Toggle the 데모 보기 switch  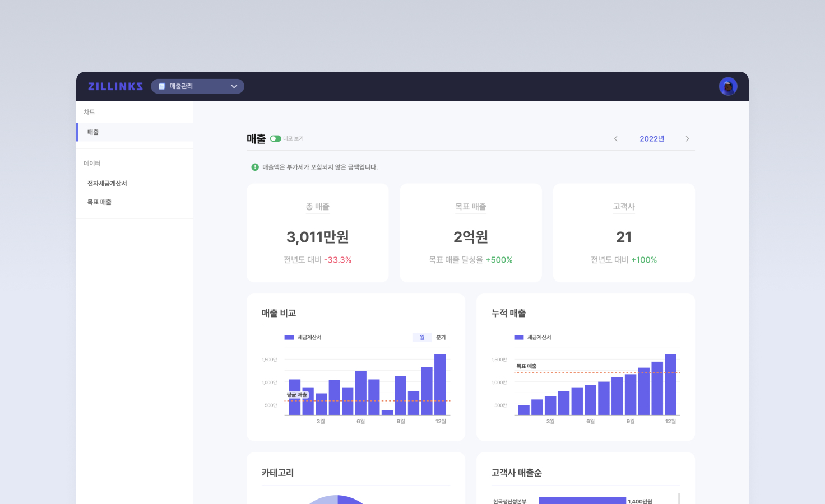coord(275,138)
